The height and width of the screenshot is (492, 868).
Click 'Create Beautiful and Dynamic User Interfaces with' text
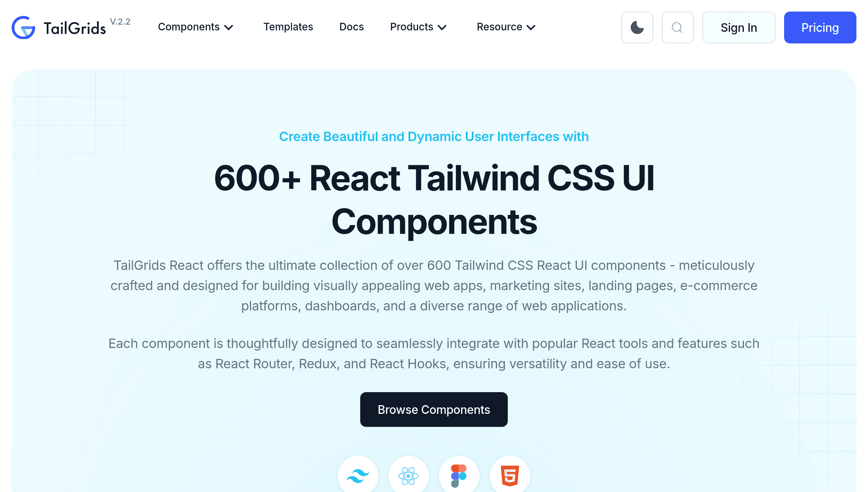coord(434,137)
